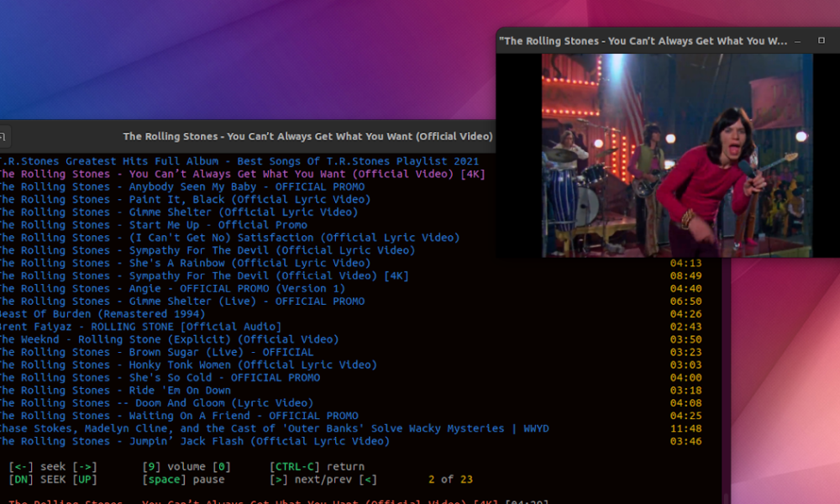Maximize the Rolling Stones video player window
Image resolution: width=840 pixels, height=504 pixels.
822,40
